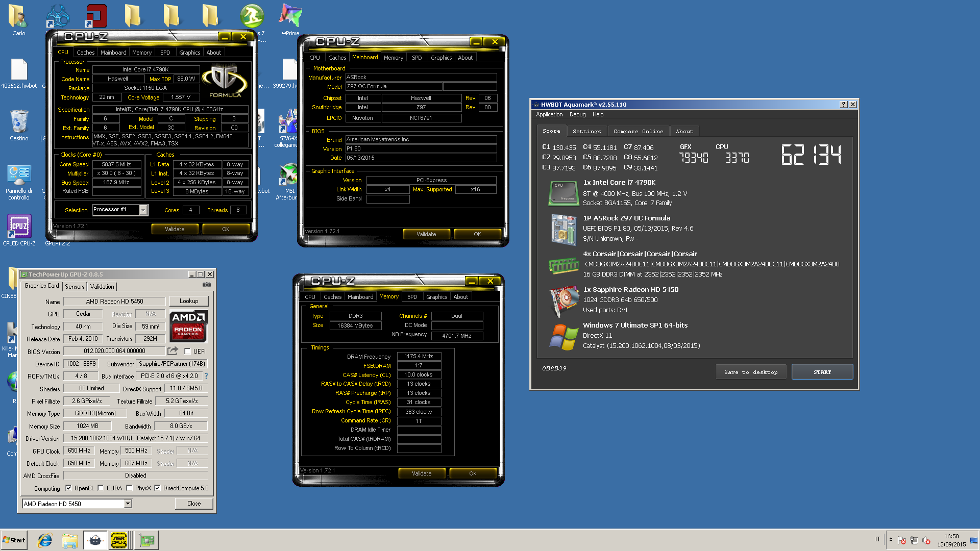
Task: Open Internet Explorer from the taskbar
Action: coord(45,540)
